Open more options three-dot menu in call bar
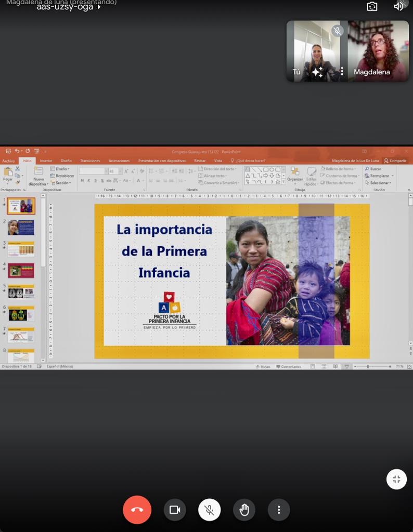Screen dimensions: 413x532 click(279, 510)
